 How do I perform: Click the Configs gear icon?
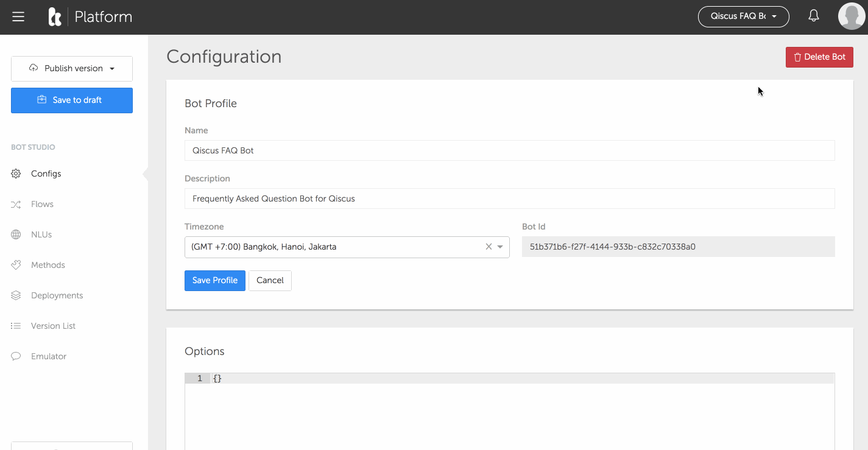tap(16, 174)
